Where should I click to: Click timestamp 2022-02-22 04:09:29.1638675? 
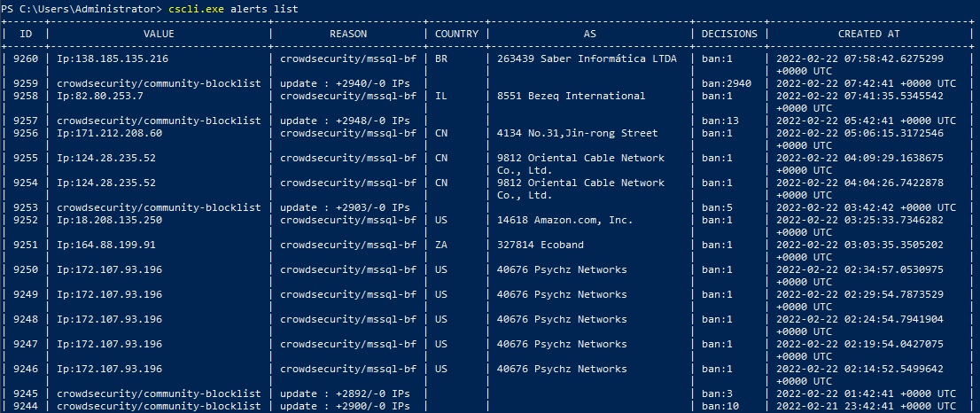point(860,158)
